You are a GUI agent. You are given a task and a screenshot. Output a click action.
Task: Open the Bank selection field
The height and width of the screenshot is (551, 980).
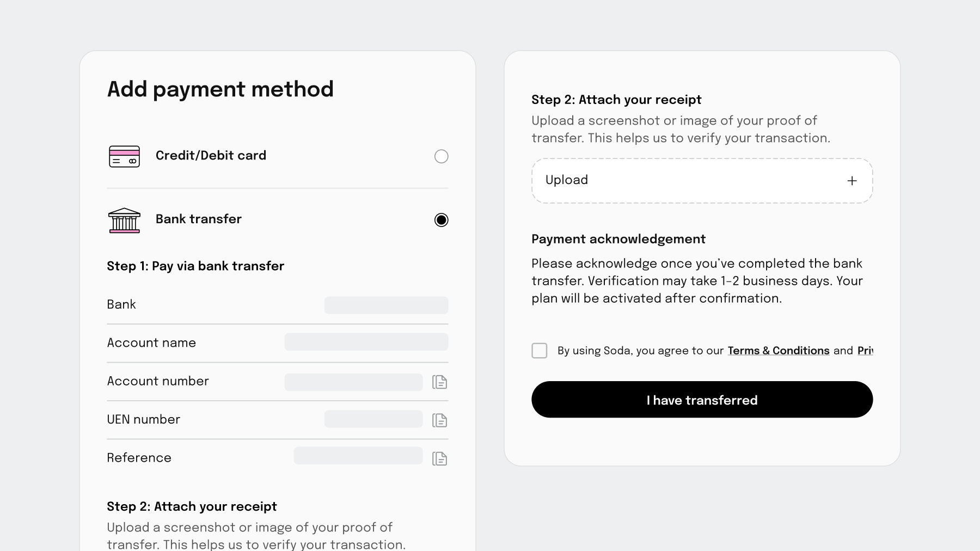coord(386,305)
